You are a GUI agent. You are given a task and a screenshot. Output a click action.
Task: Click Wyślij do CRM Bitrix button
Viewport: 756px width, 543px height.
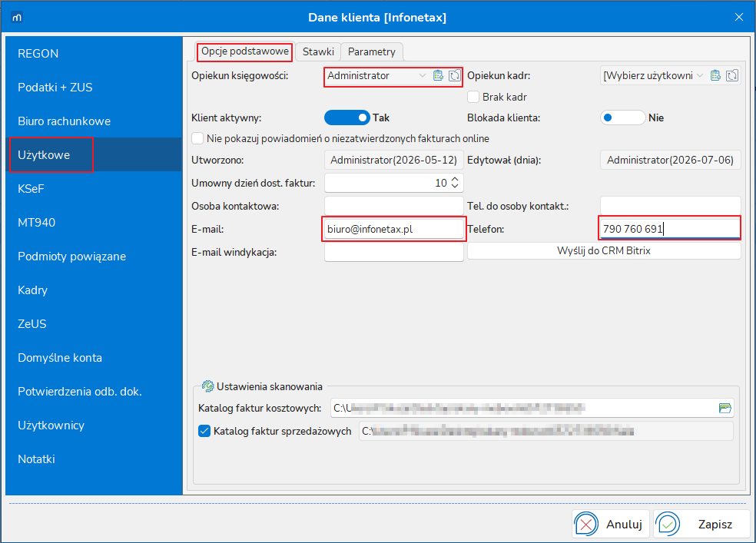click(604, 250)
